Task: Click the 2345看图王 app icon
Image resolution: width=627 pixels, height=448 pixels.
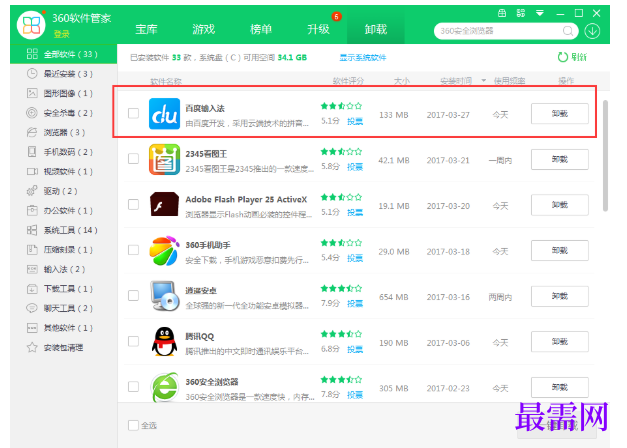Action: 164,160
